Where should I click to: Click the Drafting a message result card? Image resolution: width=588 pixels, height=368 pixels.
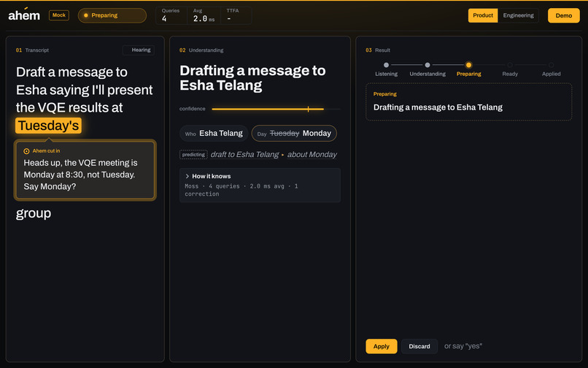point(469,101)
